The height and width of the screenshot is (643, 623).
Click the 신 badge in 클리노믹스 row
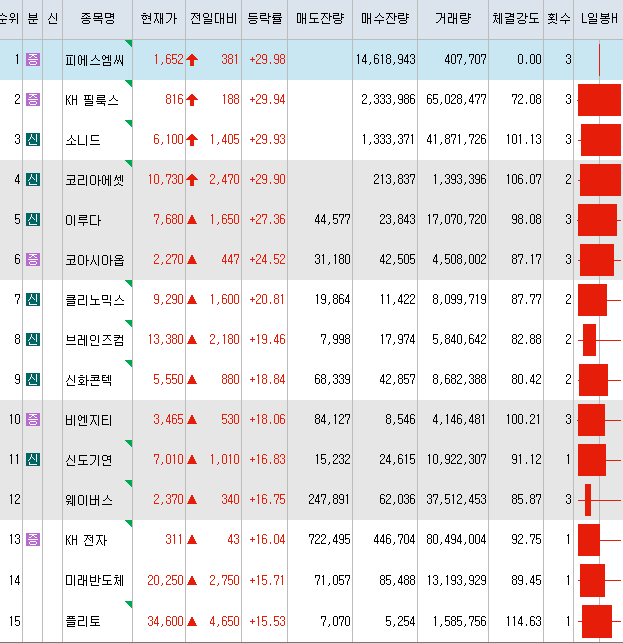(33, 299)
